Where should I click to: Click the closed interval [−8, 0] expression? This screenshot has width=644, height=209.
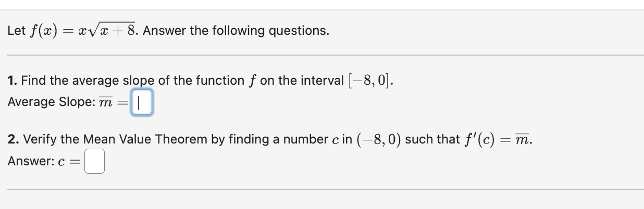click(x=367, y=81)
